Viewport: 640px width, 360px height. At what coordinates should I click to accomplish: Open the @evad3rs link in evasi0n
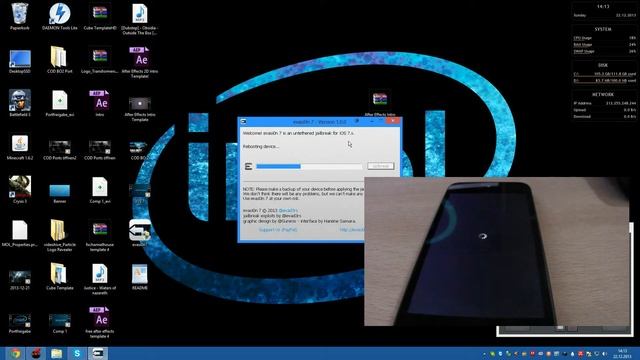click(x=288, y=211)
